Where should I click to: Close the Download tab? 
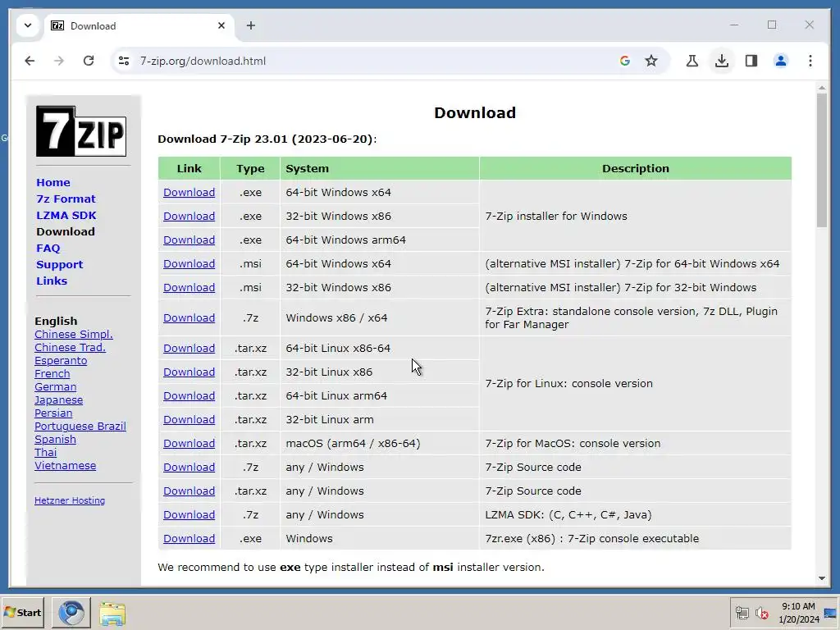pyautogui.click(x=221, y=25)
